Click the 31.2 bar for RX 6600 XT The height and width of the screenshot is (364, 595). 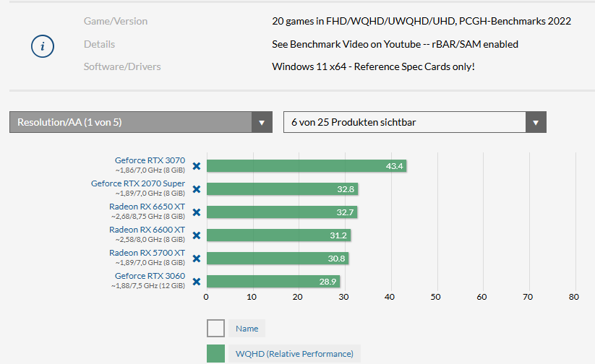click(278, 235)
